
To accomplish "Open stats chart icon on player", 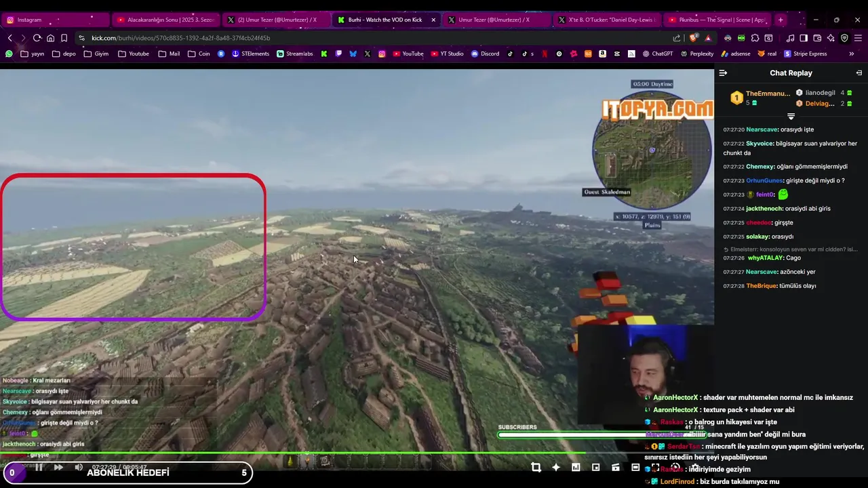I will click(576, 467).
